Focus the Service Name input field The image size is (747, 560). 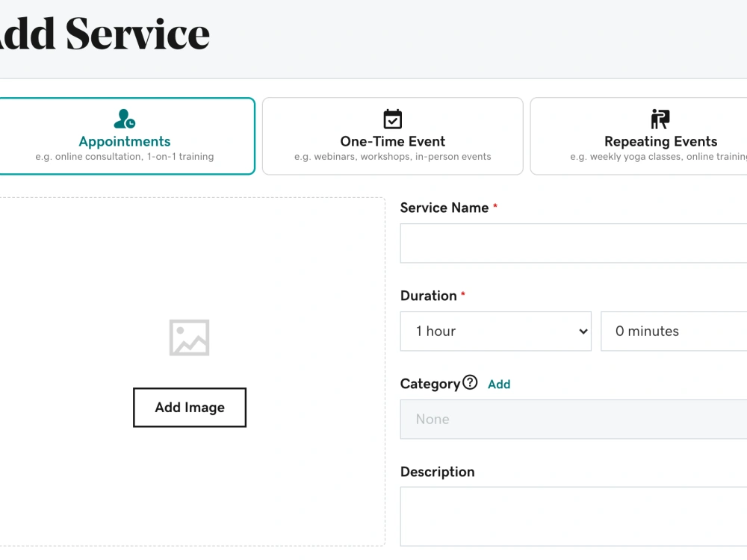click(x=574, y=243)
